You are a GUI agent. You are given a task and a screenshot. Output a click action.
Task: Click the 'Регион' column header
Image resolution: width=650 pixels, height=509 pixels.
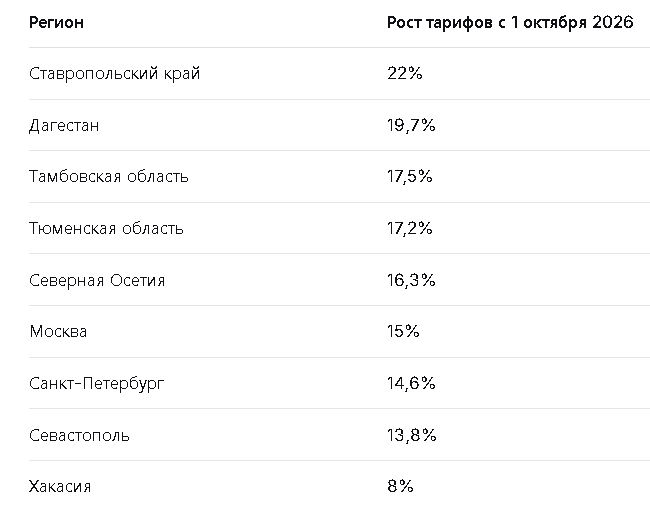(x=56, y=23)
